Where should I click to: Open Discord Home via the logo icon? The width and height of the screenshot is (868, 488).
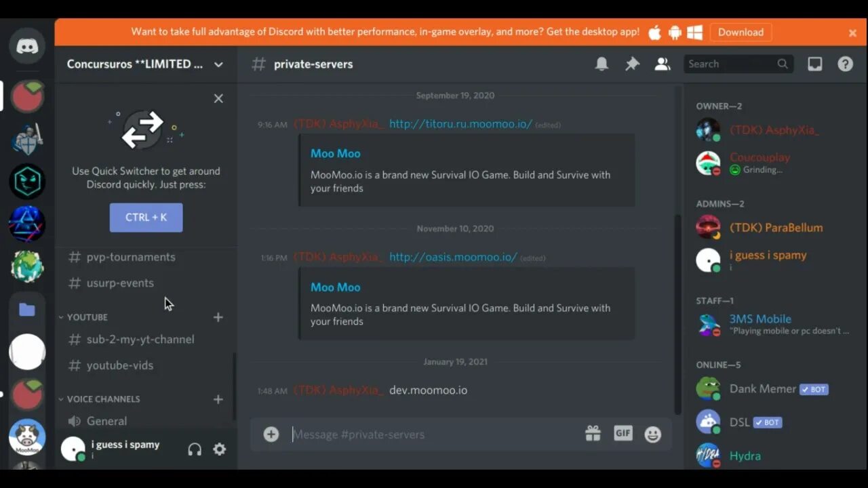[27, 46]
